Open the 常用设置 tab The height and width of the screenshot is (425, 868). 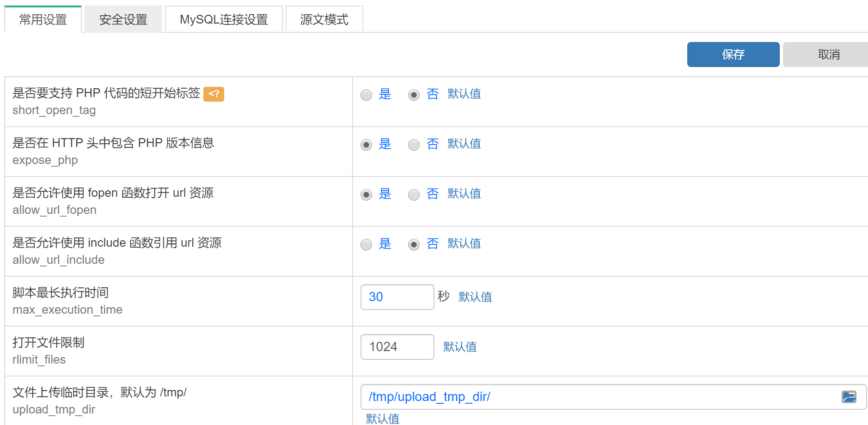(x=43, y=19)
